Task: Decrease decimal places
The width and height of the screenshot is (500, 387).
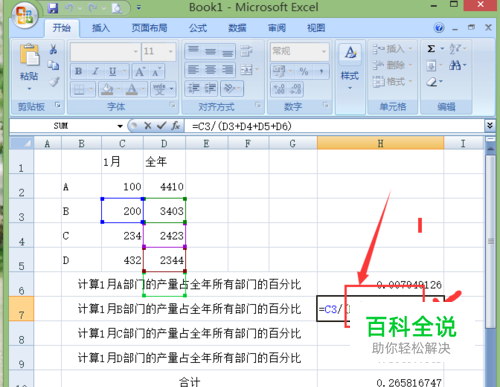Action: (295, 89)
